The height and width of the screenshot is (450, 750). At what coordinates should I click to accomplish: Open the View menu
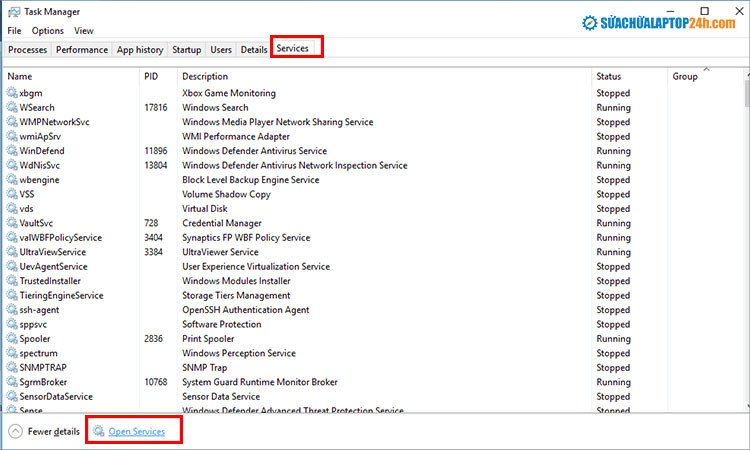pyautogui.click(x=84, y=31)
